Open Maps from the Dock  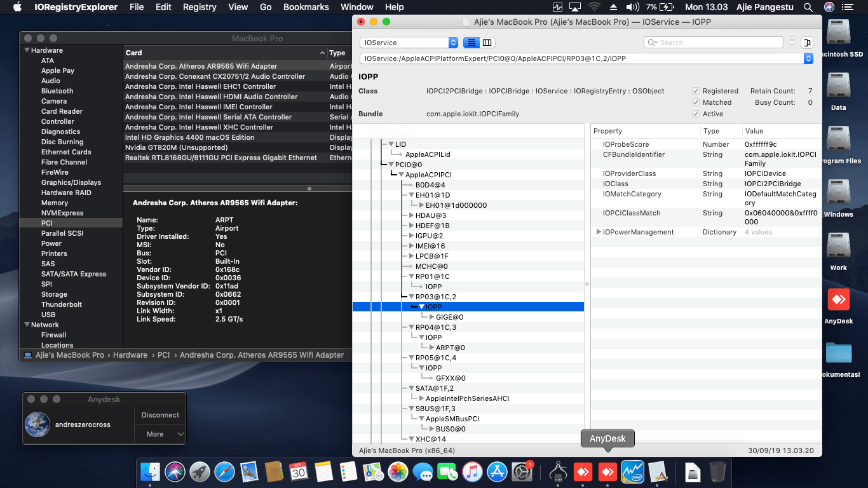tap(373, 471)
